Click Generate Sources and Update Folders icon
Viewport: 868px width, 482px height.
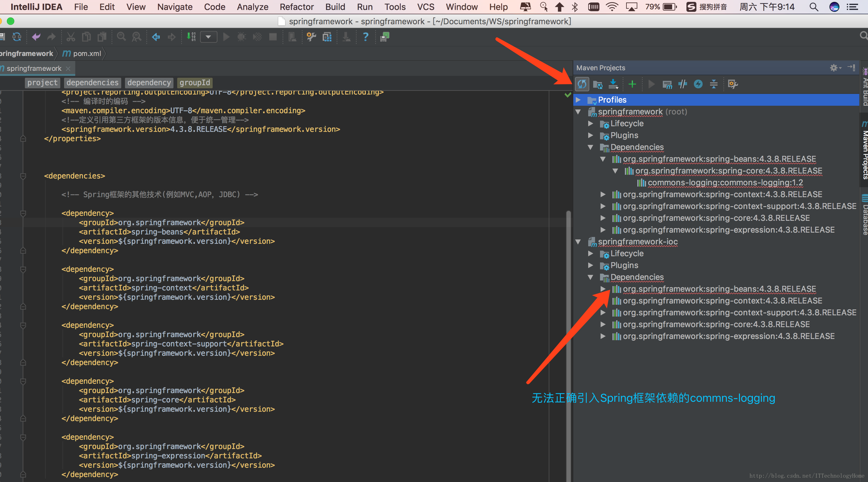point(598,84)
